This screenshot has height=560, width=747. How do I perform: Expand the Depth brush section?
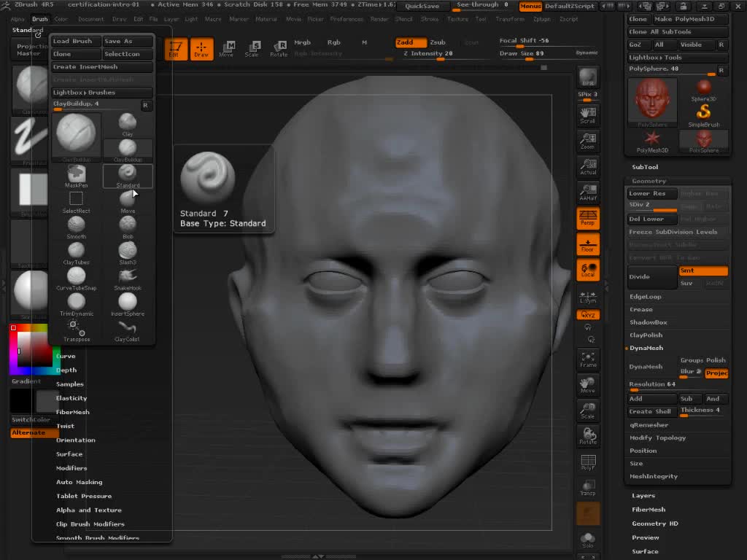(x=66, y=370)
